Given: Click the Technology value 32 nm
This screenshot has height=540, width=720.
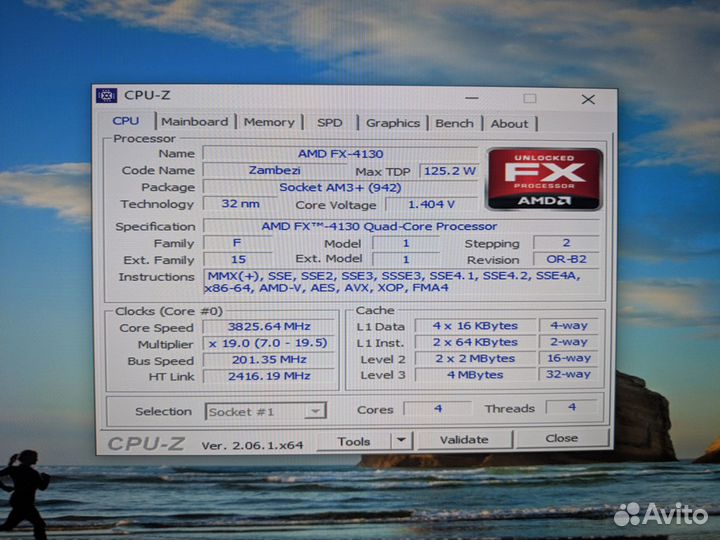Looking at the screenshot, I should (x=240, y=204).
